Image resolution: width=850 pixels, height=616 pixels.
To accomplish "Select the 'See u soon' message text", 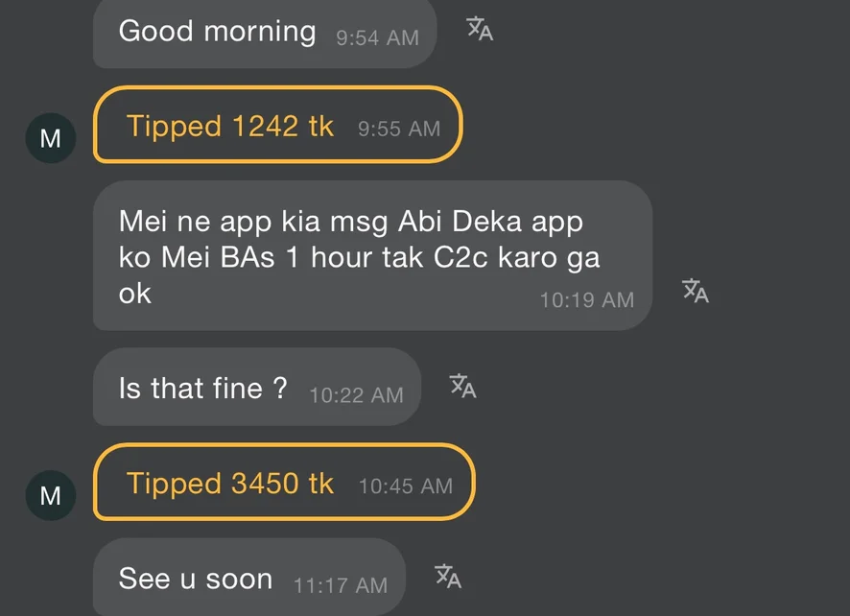I will (196, 579).
